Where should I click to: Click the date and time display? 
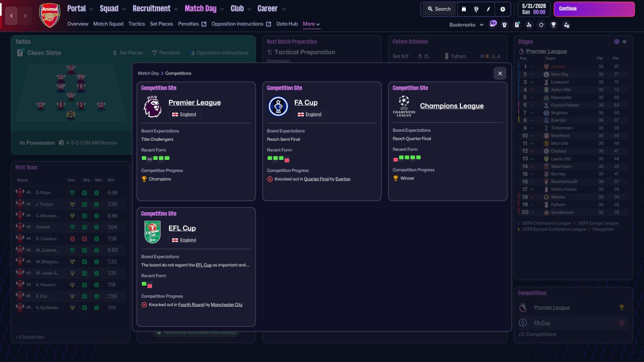pos(533,9)
